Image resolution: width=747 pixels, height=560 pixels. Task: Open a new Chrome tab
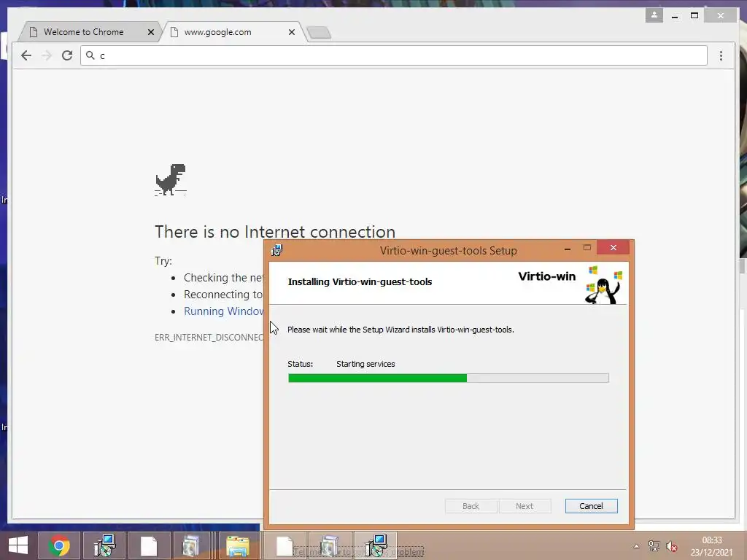(x=319, y=32)
